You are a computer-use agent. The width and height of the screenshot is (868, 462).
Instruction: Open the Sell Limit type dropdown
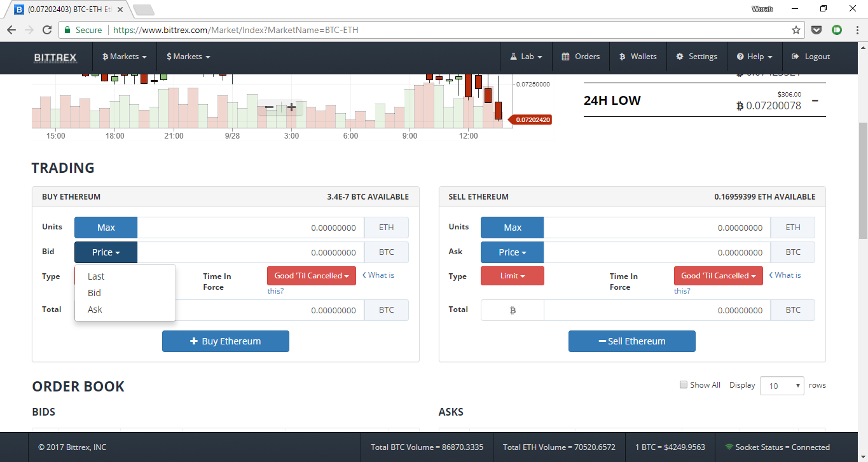tap(512, 276)
